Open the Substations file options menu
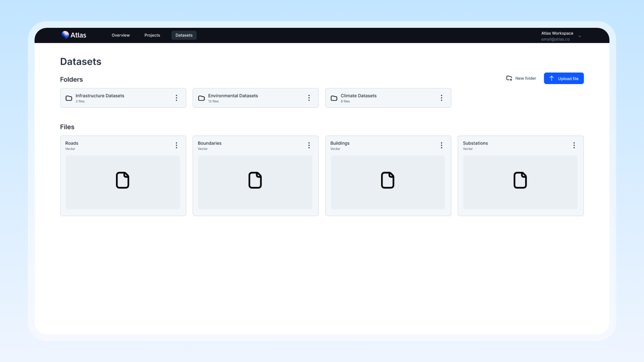Image resolution: width=644 pixels, height=362 pixels. [x=574, y=145]
